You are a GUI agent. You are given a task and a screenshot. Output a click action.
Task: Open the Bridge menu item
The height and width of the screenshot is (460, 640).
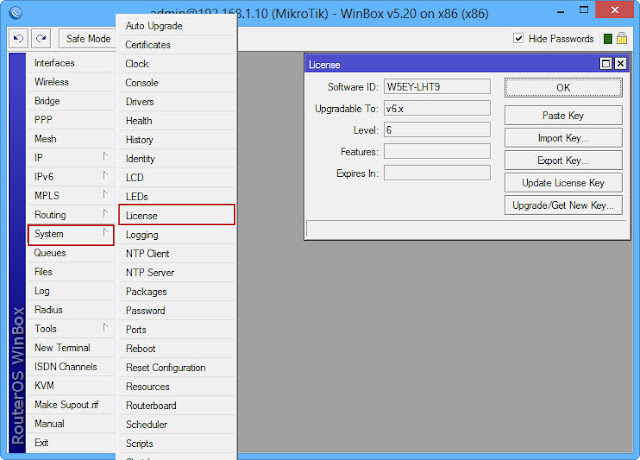(71, 101)
